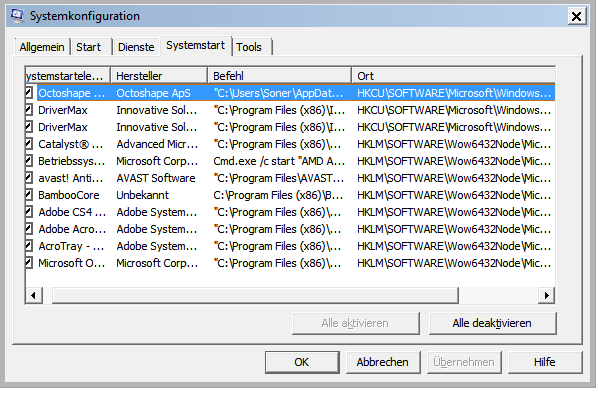
Task: Uncheck the Octoshape startup item checkbox
Action: tap(29, 93)
